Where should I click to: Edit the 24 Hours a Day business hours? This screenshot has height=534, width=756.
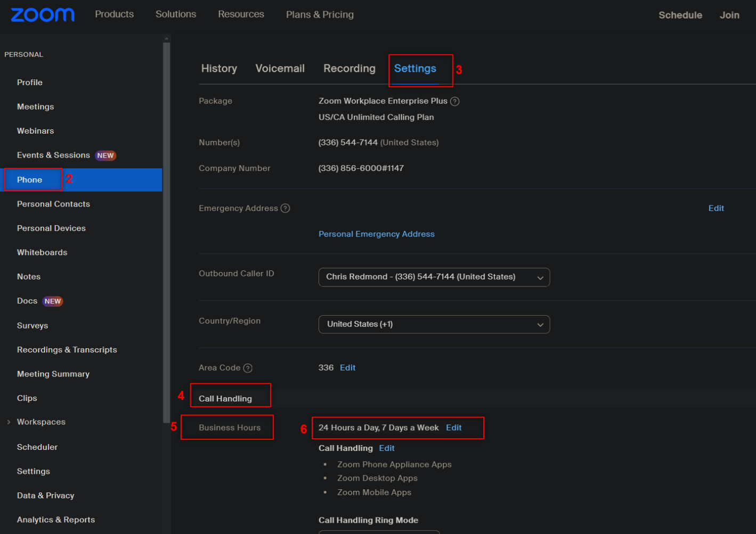click(x=453, y=428)
